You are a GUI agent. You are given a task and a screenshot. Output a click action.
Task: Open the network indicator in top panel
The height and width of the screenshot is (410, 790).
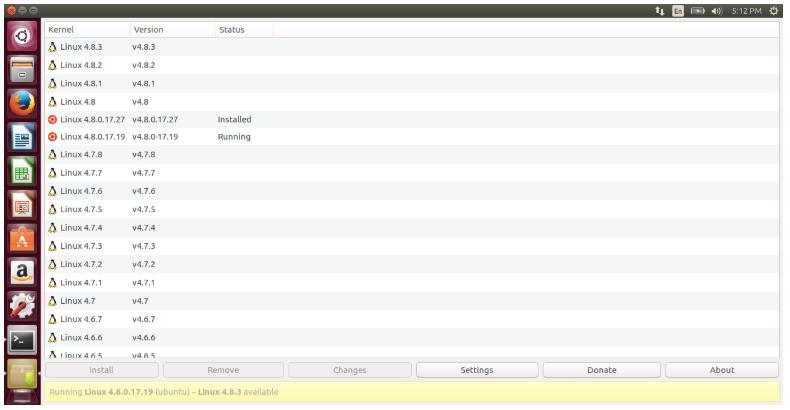[660, 11]
